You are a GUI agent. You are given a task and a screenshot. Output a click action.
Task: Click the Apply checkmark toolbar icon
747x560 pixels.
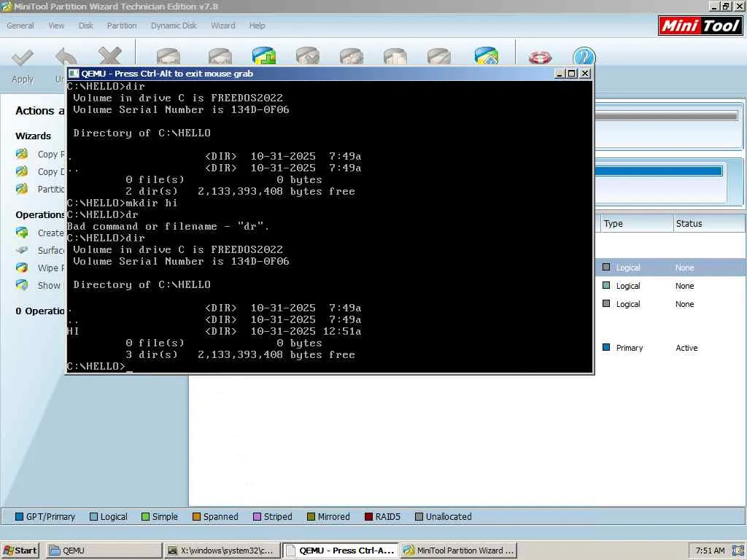pos(22,58)
